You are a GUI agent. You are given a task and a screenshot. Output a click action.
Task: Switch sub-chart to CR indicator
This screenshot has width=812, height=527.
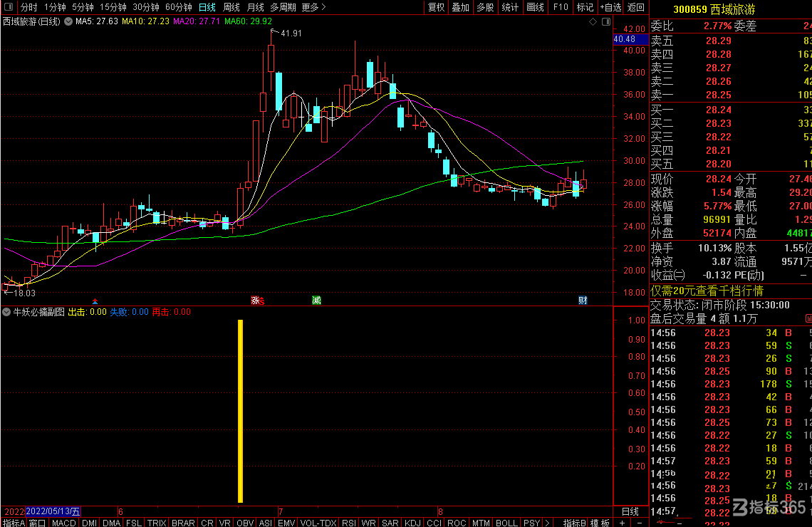[x=207, y=523]
